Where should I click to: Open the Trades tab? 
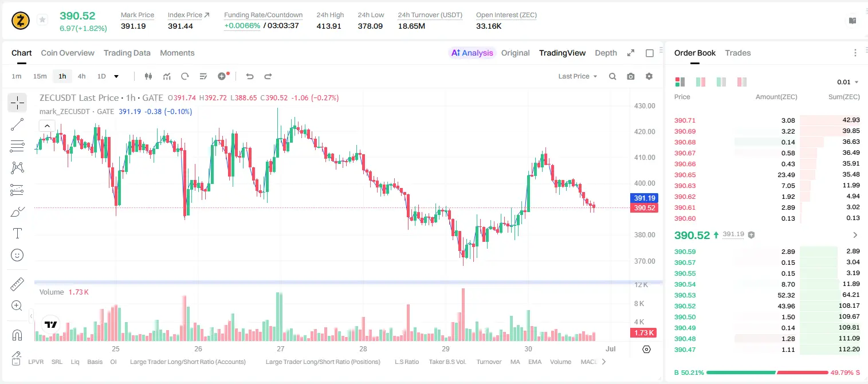tap(738, 53)
